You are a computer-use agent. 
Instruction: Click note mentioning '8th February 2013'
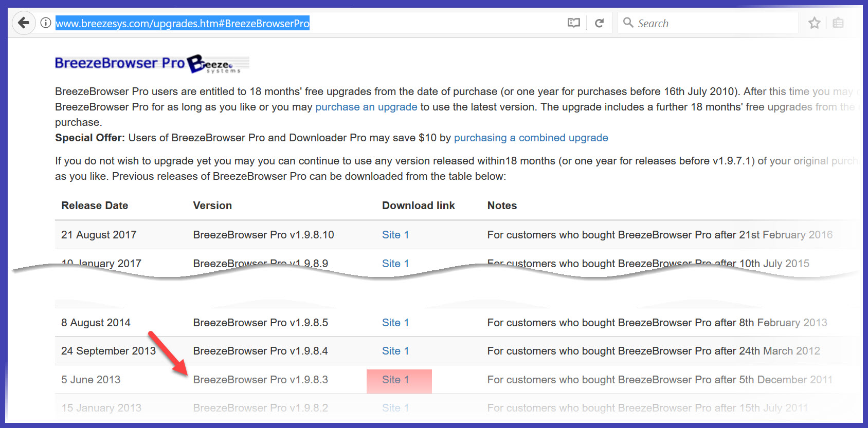point(657,323)
